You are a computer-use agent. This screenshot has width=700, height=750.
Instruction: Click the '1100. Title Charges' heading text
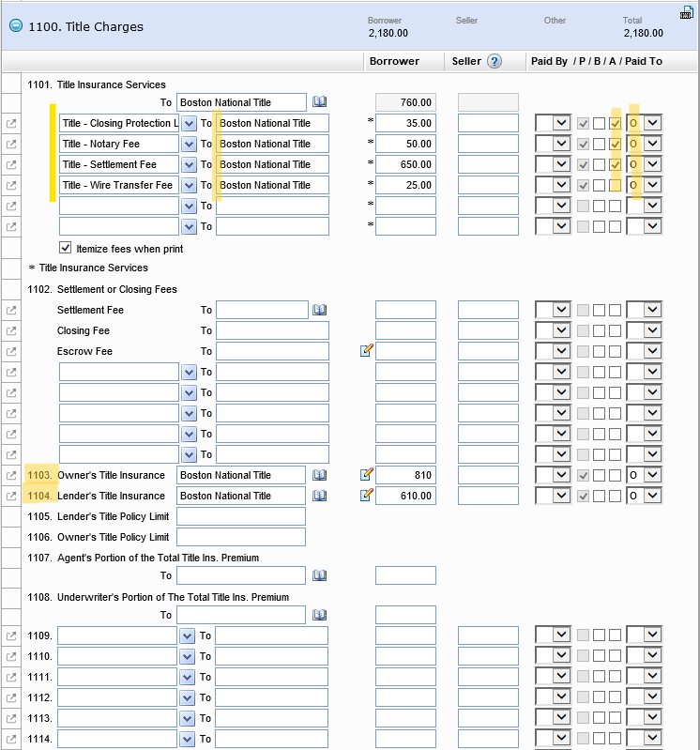86,27
